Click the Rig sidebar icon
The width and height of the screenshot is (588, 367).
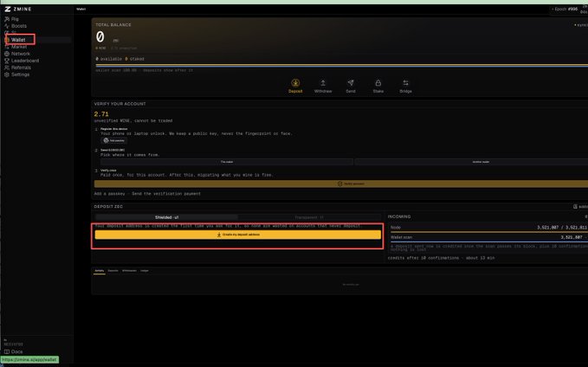(7, 19)
